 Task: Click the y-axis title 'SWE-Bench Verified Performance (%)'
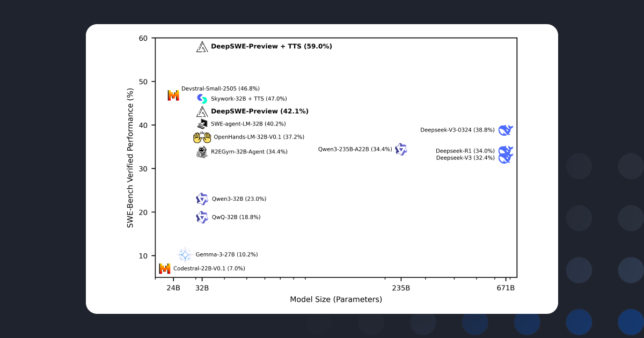(130, 158)
